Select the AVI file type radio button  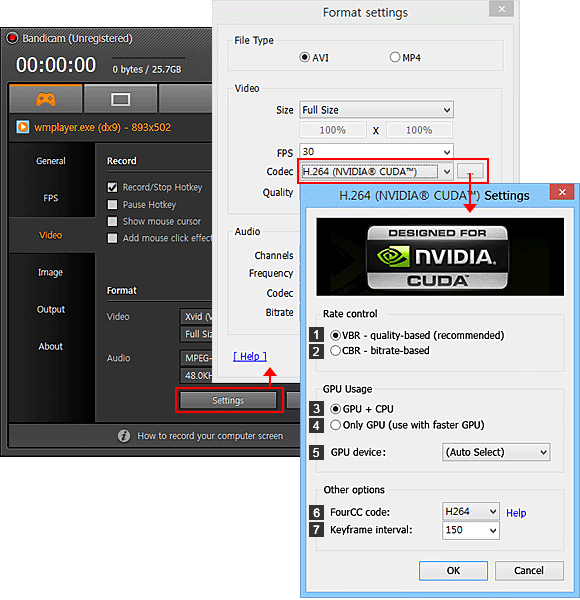[305, 57]
